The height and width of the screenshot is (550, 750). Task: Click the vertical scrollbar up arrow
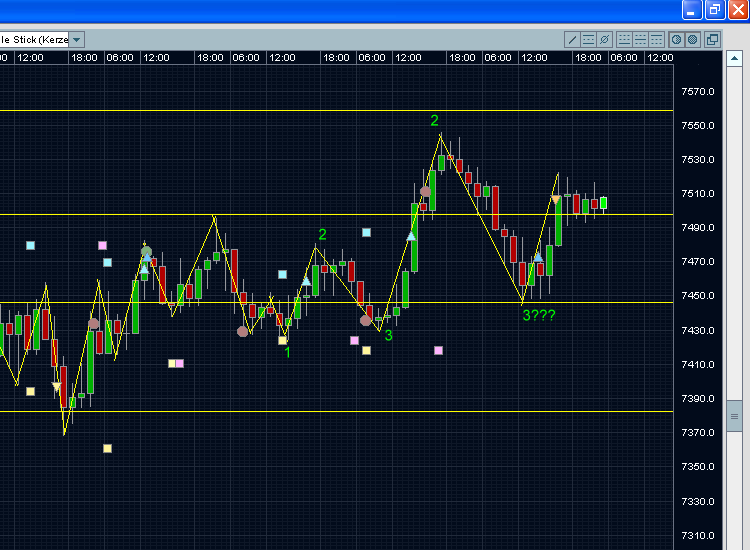[x=735, y=58]
